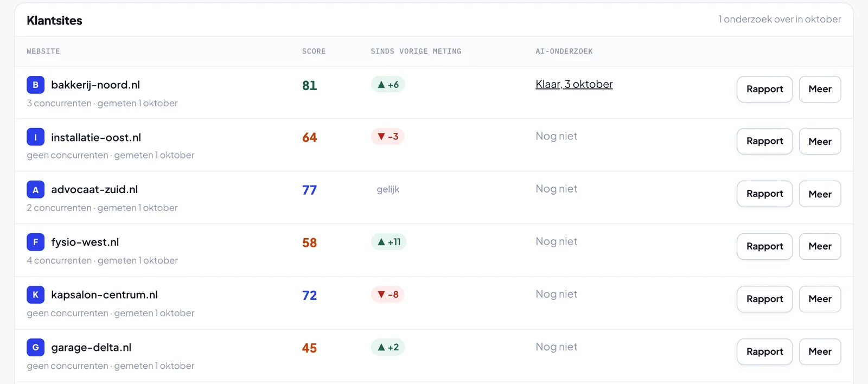Click the score 64 value

(309, 137)
